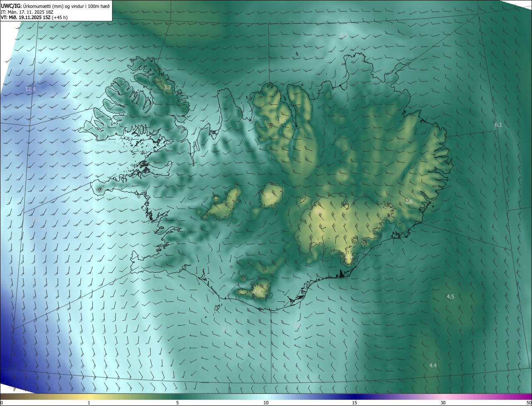Image resolution: width=532 pixels, height=406 pixels.
Task: Click the 2.5 value label in north Iceland
Action: [x=282, y=121]
